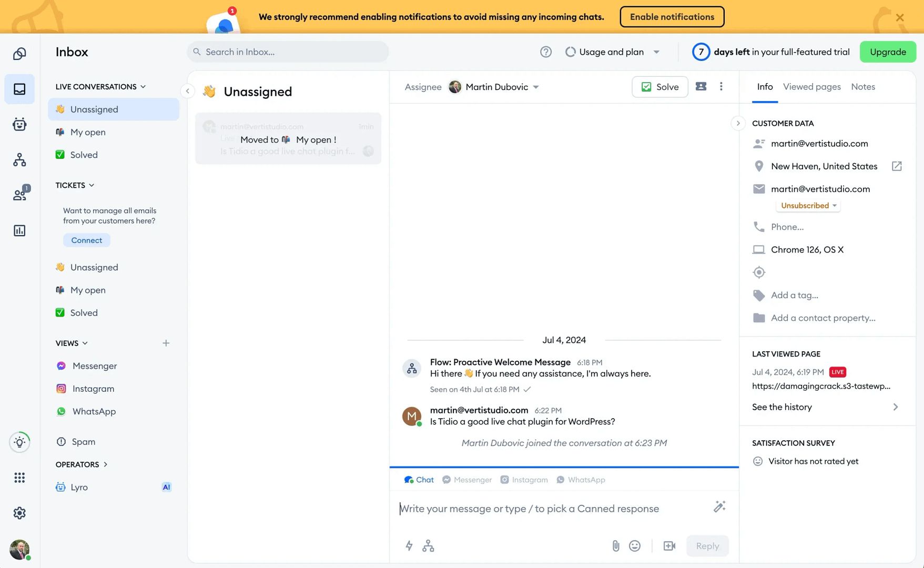The image size is (924, 568).
Task: Expand See the history
Action: click(826, 407)
